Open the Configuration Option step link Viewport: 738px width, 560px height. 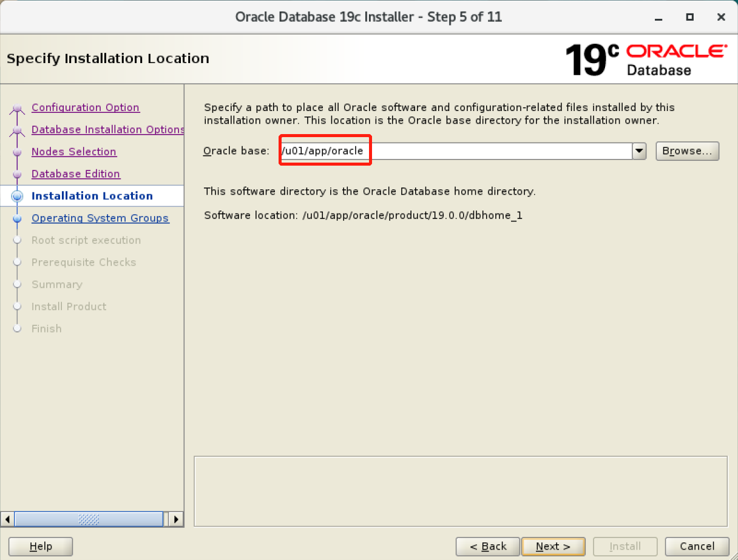[86, 107]
